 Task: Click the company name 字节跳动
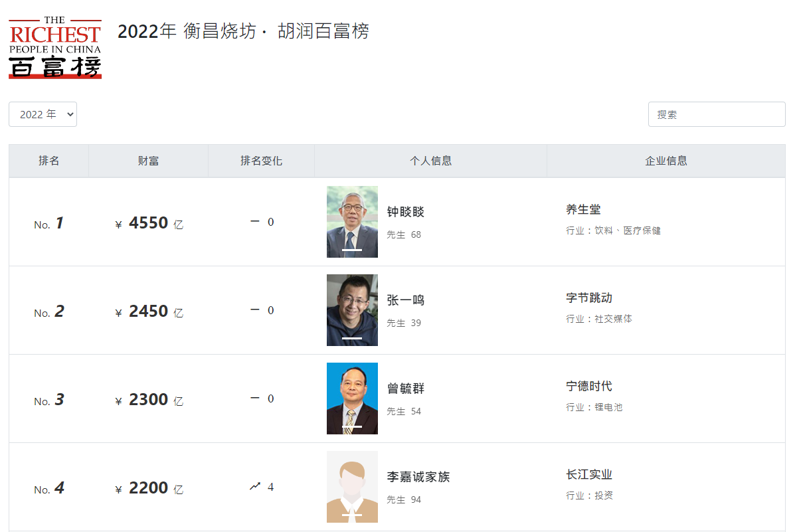coord(588,298)
